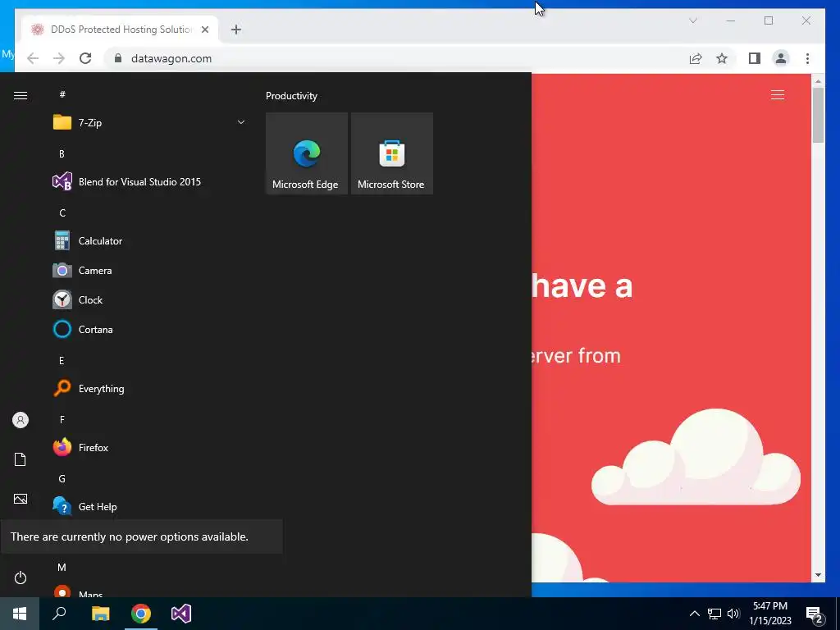Screen dimensions: 840x630
Task: Click the page scrollbar down arrow
Action: [818, 575]
